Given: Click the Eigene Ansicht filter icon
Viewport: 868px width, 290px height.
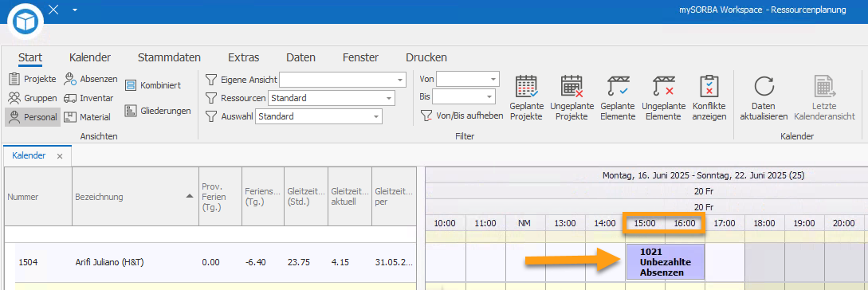Looking at the screenshot, I should click(210, 80).
